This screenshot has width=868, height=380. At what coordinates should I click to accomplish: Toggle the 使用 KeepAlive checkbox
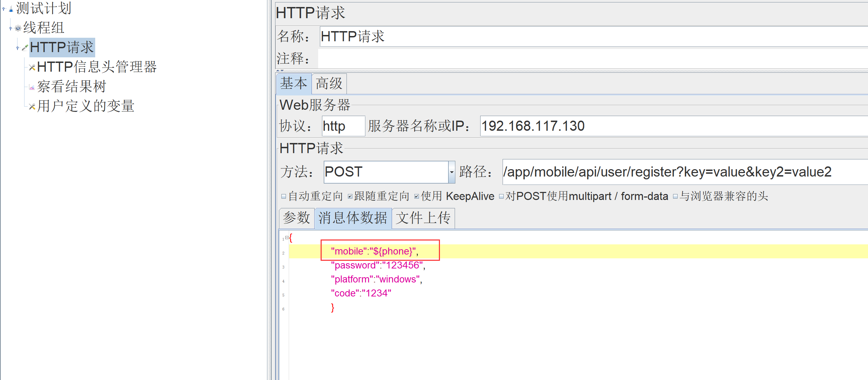click(416, 196)
